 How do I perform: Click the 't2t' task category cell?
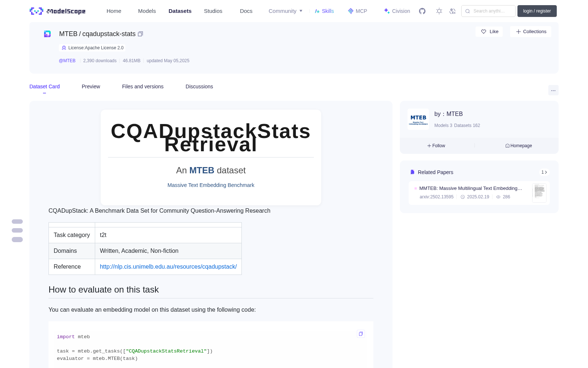pos(168,235)
